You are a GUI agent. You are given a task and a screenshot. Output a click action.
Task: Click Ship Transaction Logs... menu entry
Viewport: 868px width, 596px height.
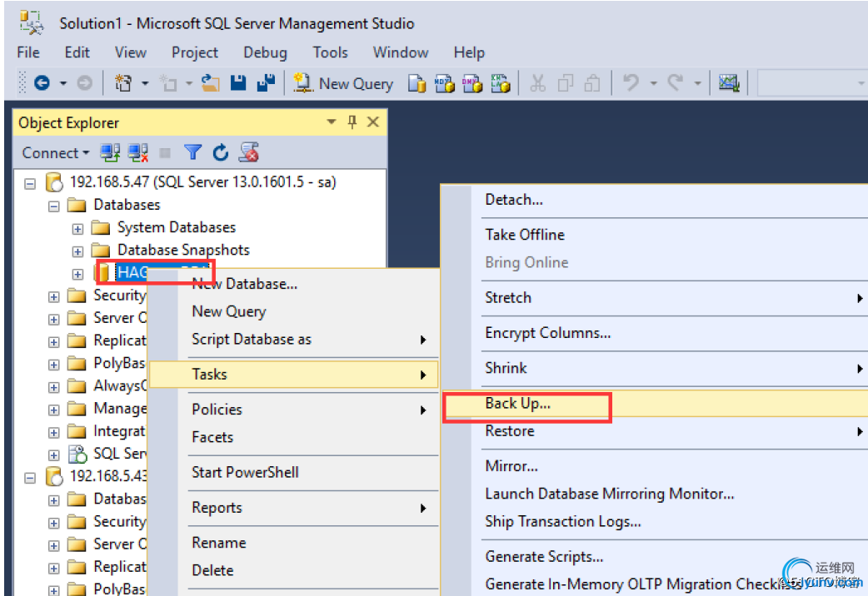pos(655,522)
